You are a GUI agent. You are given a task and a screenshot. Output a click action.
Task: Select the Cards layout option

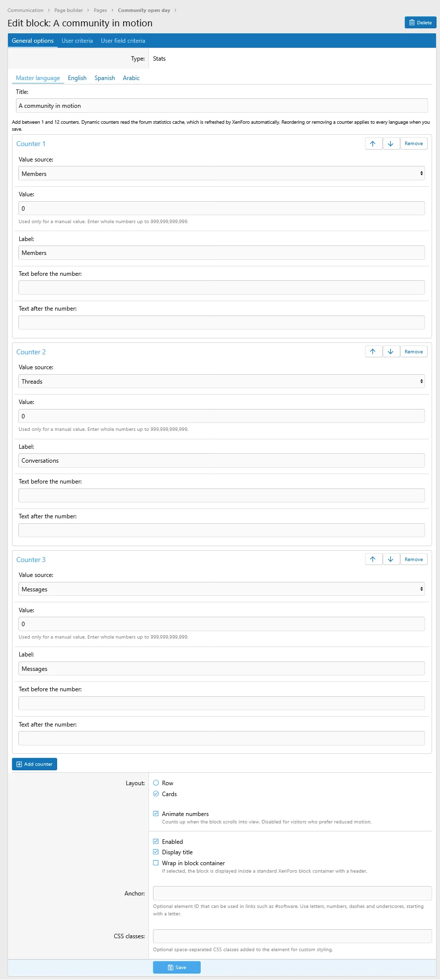tap(156, 794)
